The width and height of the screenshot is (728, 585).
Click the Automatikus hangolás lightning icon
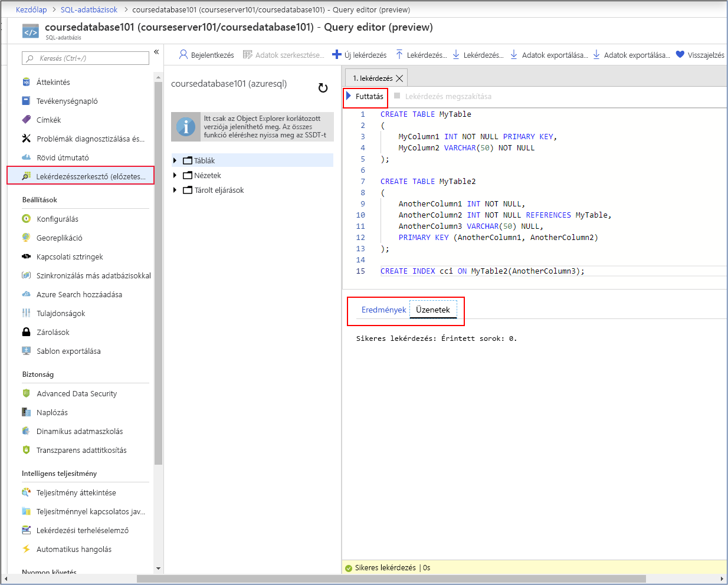coord(26,549)
